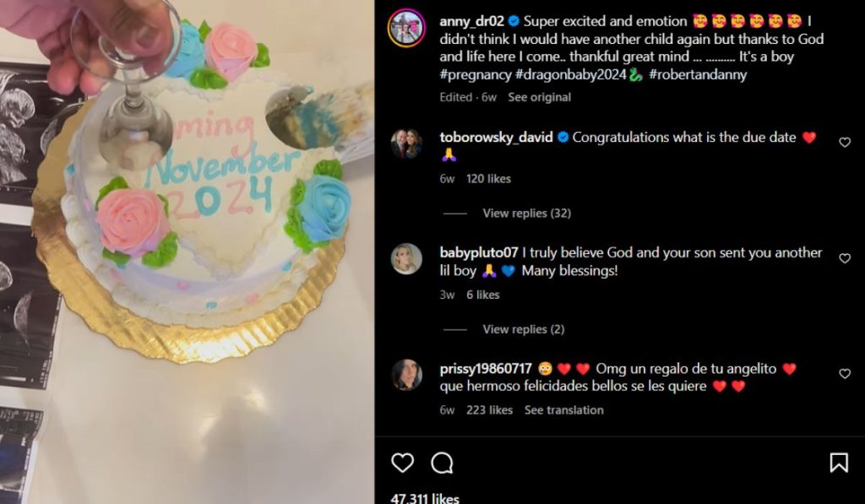865x504 pixels.
Task: Save post with bookmark icon
Action: (838, 463)
